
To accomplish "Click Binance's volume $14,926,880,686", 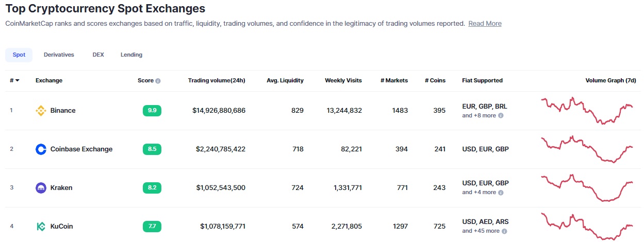I will click(219, 111).
